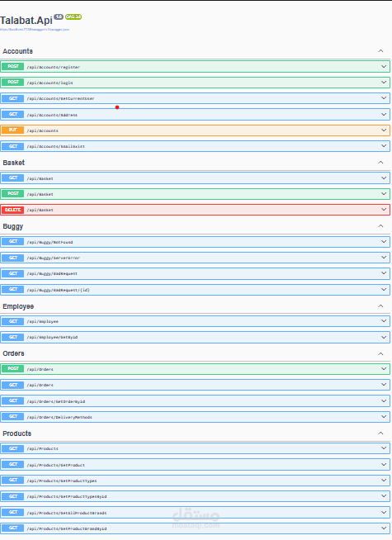Click the green POST badge for /api/Orders

(12, 369)
